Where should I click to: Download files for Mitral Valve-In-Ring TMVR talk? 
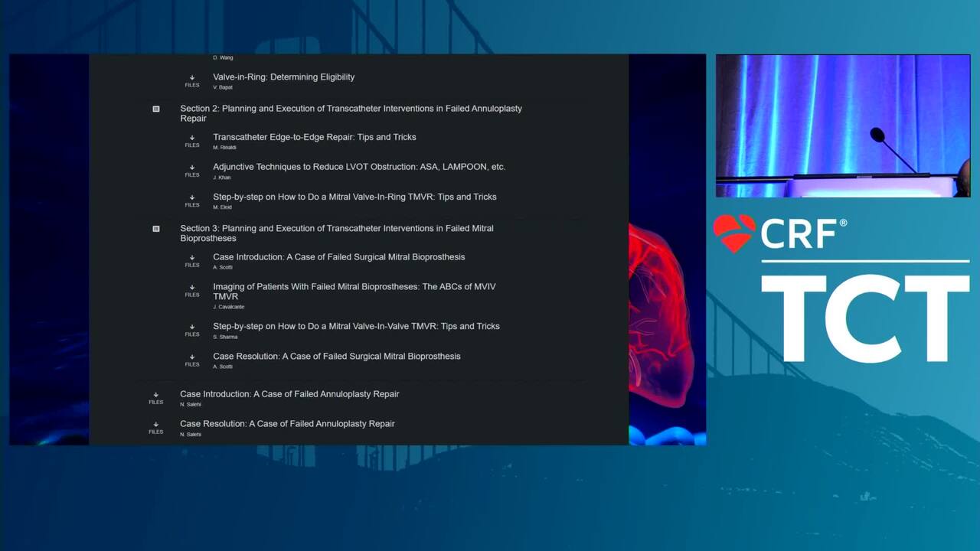click(x=192, y=201)
